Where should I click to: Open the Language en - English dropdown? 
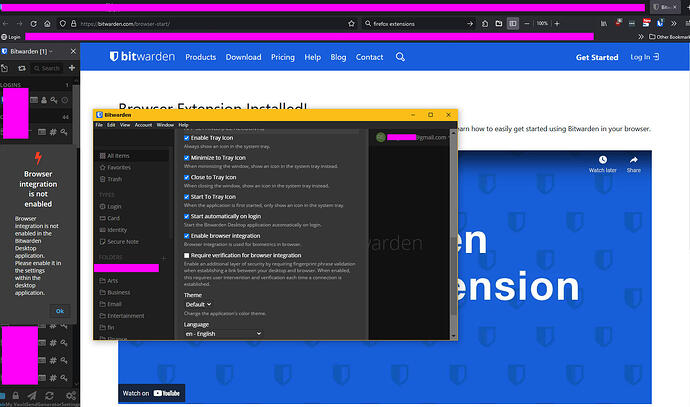[x=223, y=334]
